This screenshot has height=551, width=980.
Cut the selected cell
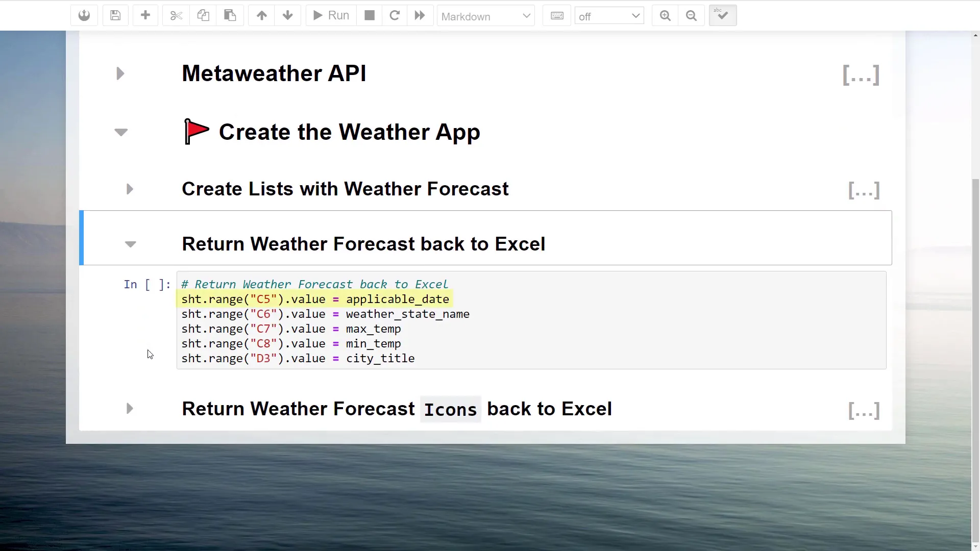coord(176,15)
